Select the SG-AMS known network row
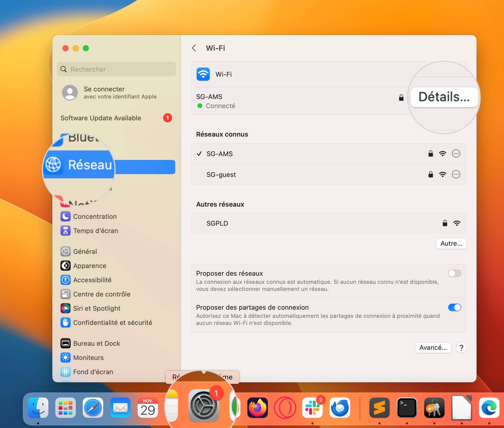The image size is (504, 428). pyautogui.click(x=328, y=154)
